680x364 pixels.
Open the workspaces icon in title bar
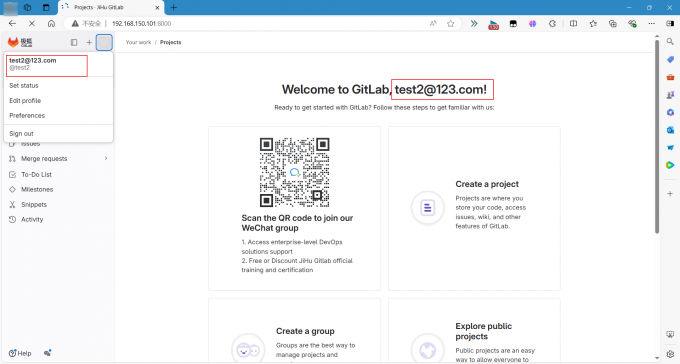coord(27,7)
